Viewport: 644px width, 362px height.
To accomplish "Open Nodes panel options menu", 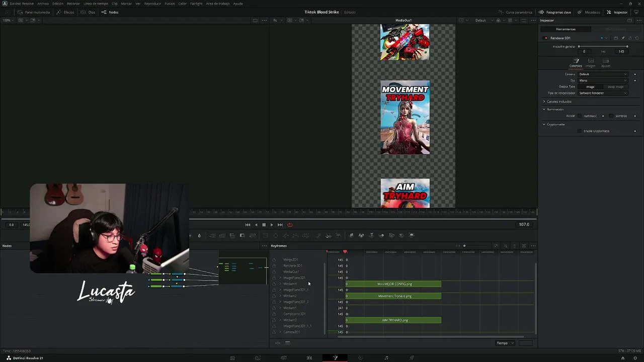I will (264, 246).
